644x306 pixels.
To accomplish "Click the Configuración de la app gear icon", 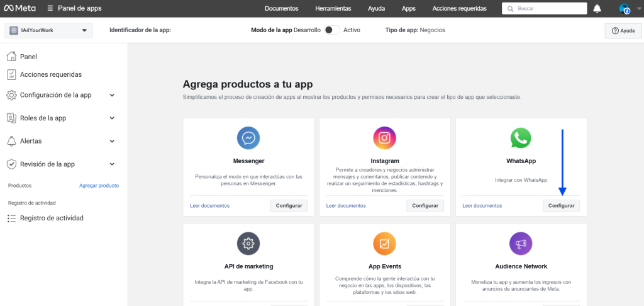I will click(11, 95).
